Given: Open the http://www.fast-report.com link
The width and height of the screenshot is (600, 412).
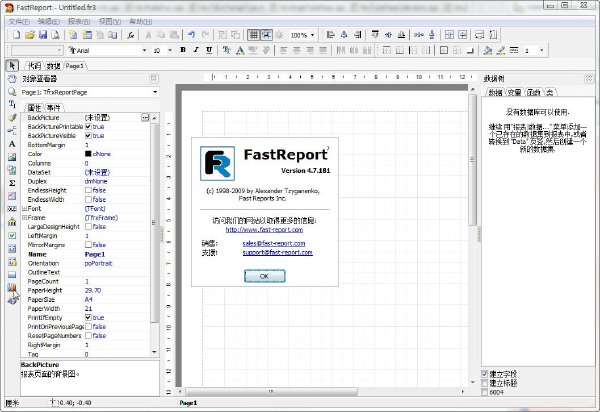Looking at the screenshot, I should tap(264, 230).
